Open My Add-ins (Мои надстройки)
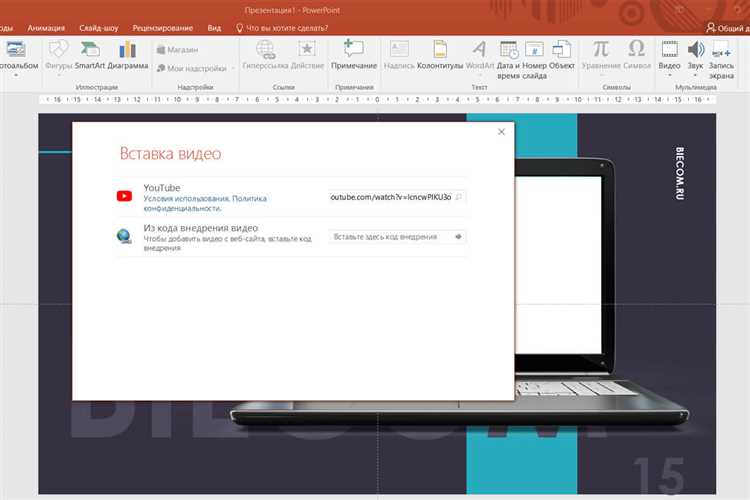This screenshot has height=500, width=750. (192, 68)
